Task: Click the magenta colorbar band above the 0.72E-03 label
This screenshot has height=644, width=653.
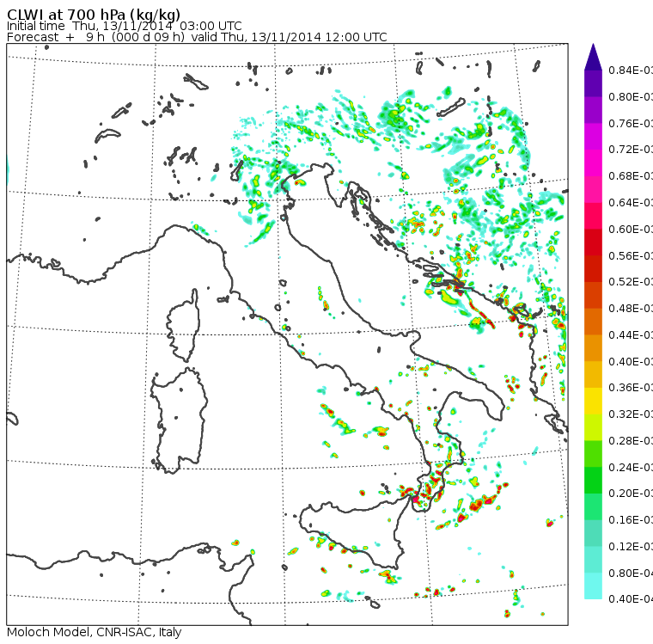Action: pyautogui.click(x=593, y=137)
